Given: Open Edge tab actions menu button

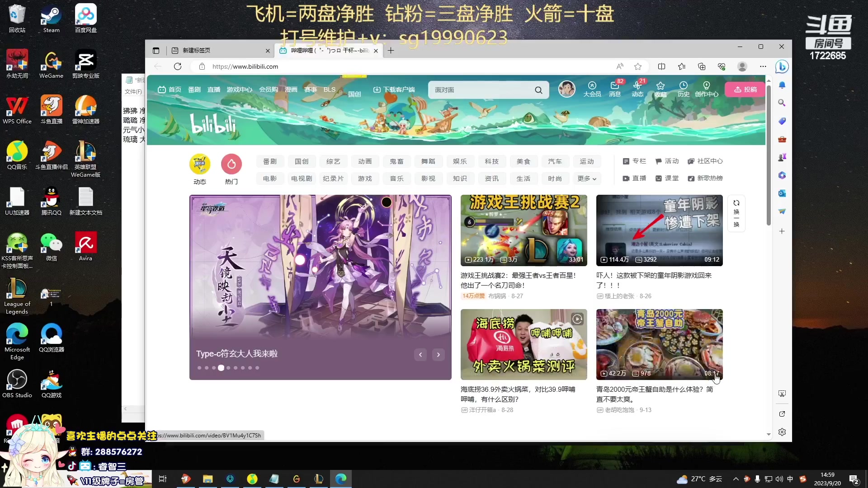Looking at the screenshot, I should click(x=156, y=51).
